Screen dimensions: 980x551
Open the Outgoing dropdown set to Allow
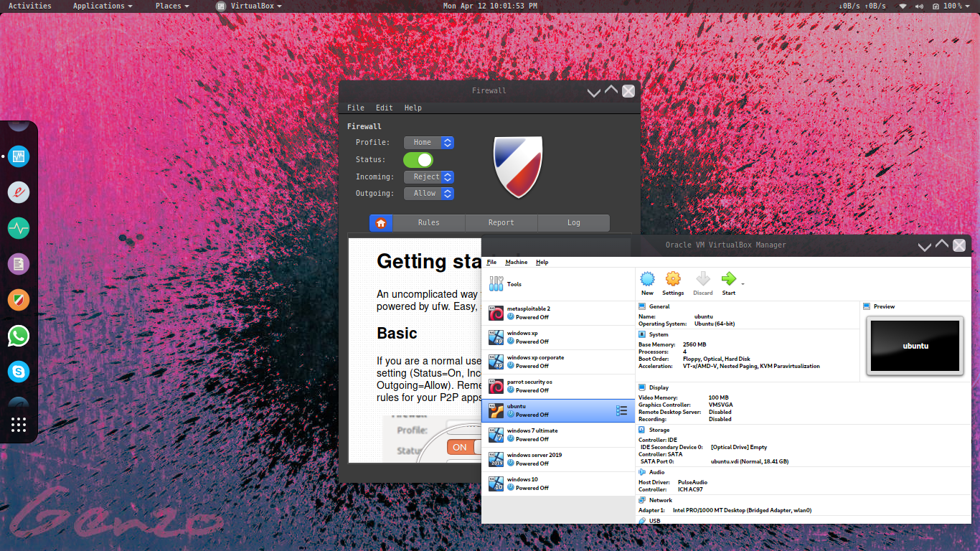(428, 194)
